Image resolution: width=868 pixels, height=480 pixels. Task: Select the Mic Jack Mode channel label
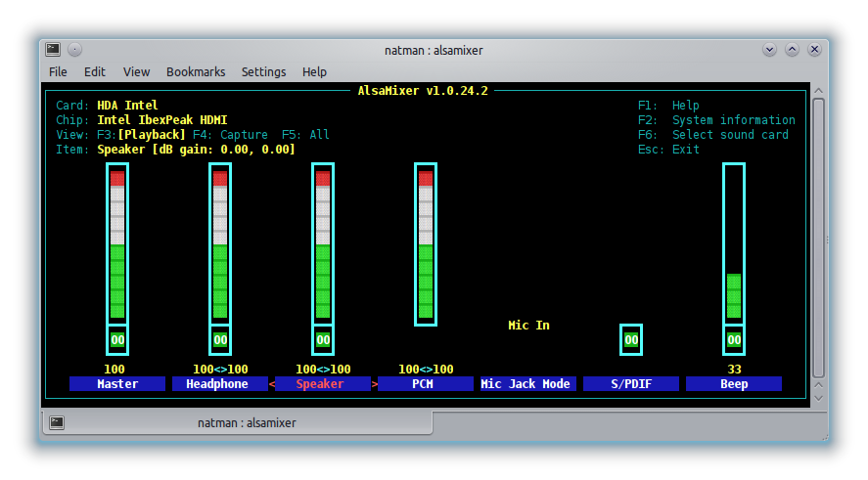pyautogui.click(x=528, y=384)
